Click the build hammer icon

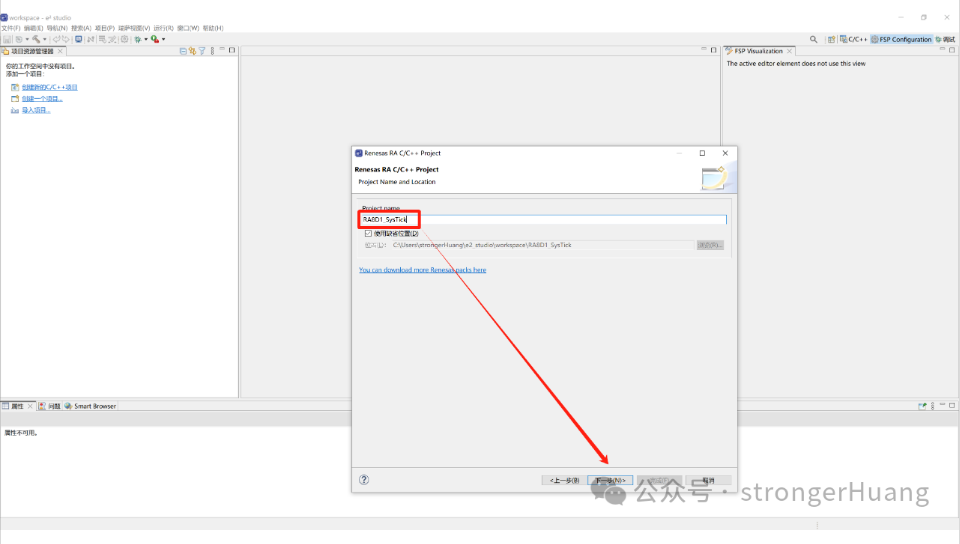(x=36, y=39)
